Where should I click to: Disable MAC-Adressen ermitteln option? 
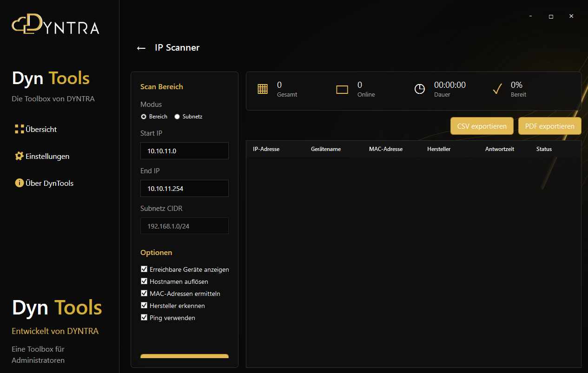144,294
